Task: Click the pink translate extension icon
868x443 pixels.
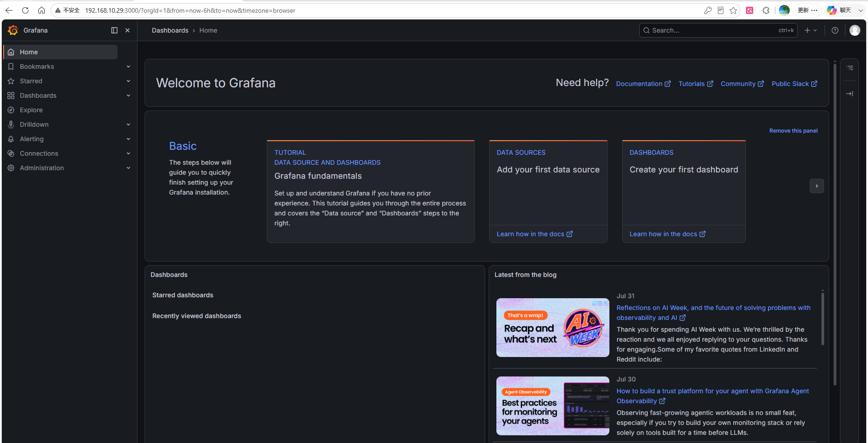Action: point(750,10)
